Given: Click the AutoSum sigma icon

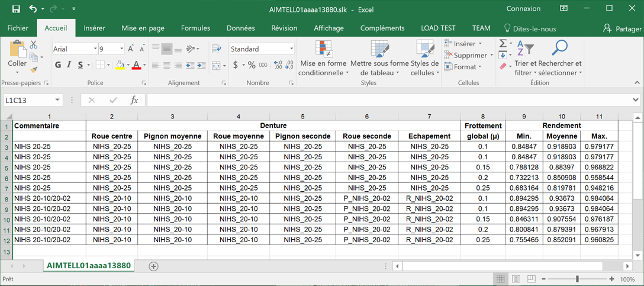Looking at the screenshot, I should [503, 44].
